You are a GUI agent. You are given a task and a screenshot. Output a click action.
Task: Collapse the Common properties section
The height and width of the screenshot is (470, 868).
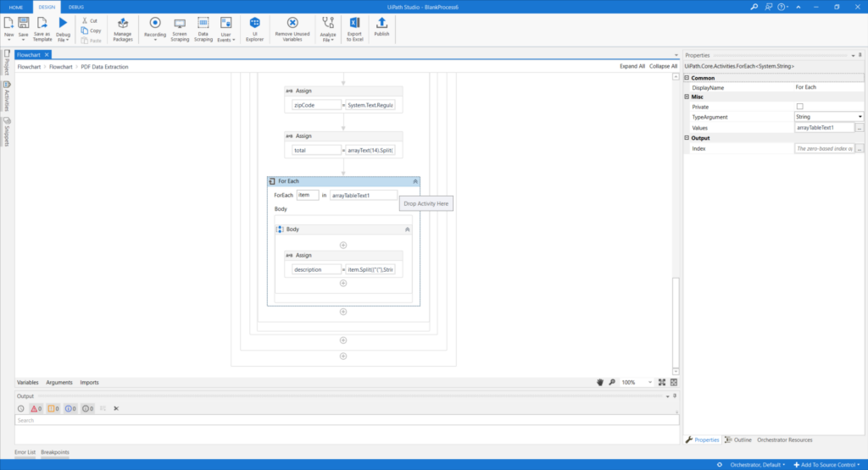pyautogui.click(x=687, y=78)
